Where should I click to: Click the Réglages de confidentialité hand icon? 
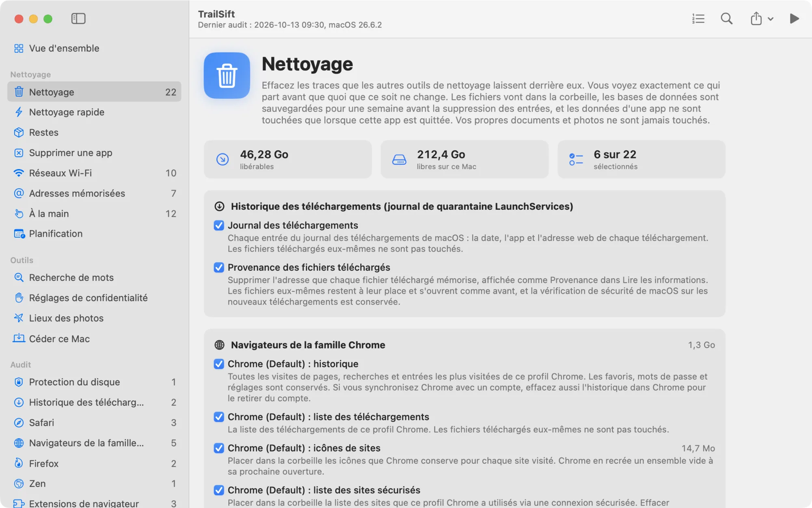[19, 298]
